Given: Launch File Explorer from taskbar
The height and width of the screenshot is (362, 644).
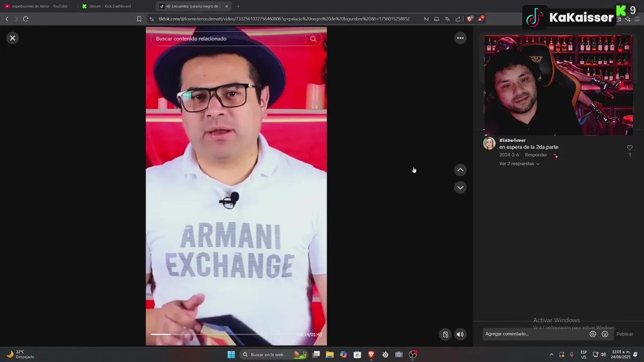Looking at the screenshot, I should click(x=330, y=354).
